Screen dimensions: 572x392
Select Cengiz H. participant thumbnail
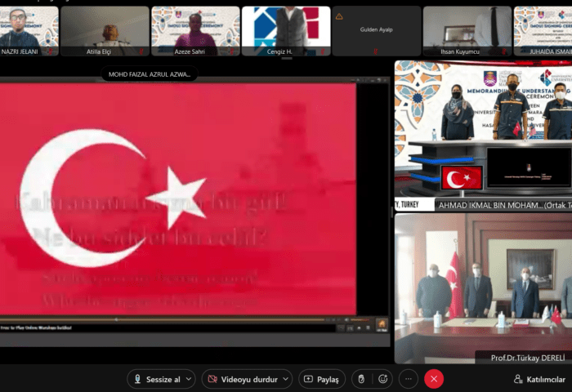286,31
